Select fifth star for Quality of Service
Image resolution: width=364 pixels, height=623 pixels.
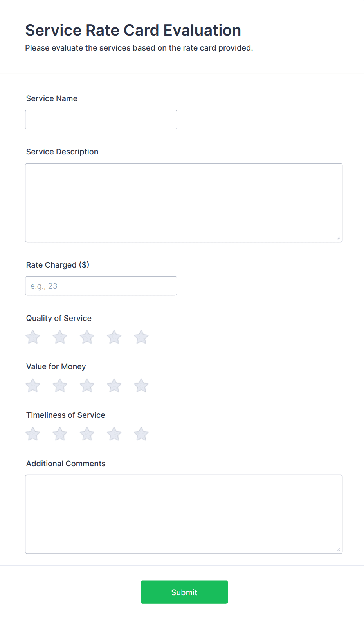(141, 337)
